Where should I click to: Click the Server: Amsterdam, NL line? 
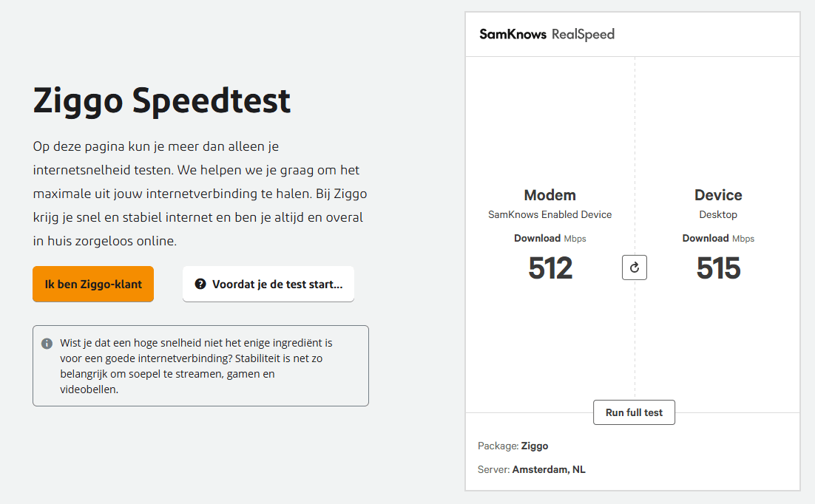pos(532,469)
